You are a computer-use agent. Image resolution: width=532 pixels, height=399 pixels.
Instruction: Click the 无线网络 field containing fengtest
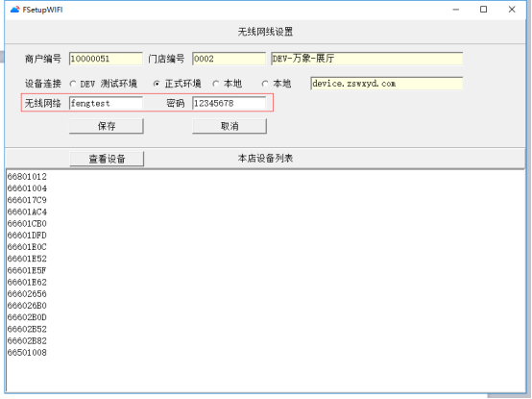pyautogui.click(x=106, y=103)
